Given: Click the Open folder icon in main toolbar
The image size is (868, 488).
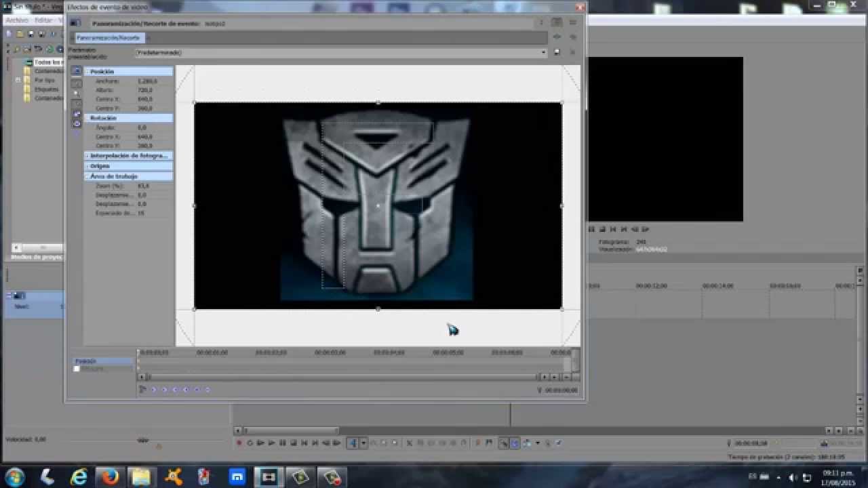Looking at the screenshot, I should pos(20,33).
